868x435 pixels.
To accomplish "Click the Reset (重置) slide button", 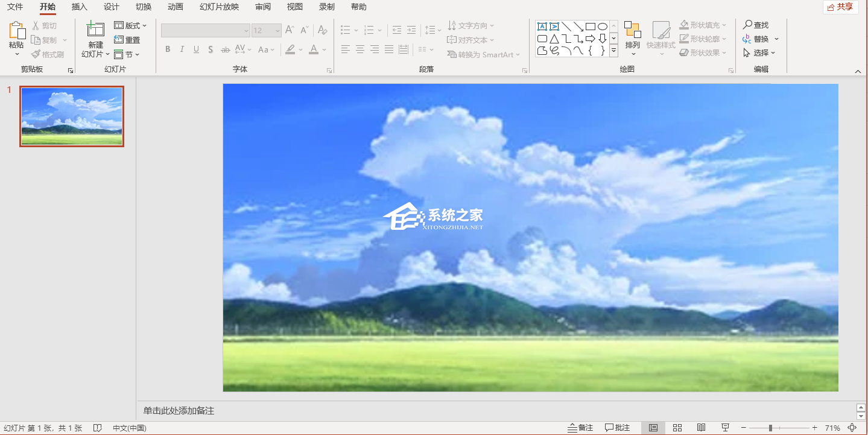I will click(127, 40).
